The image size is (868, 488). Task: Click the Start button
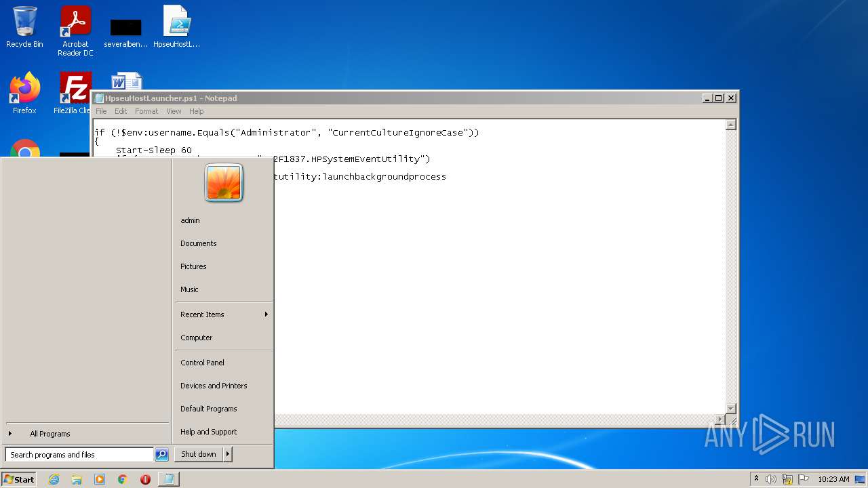point(19,479)
